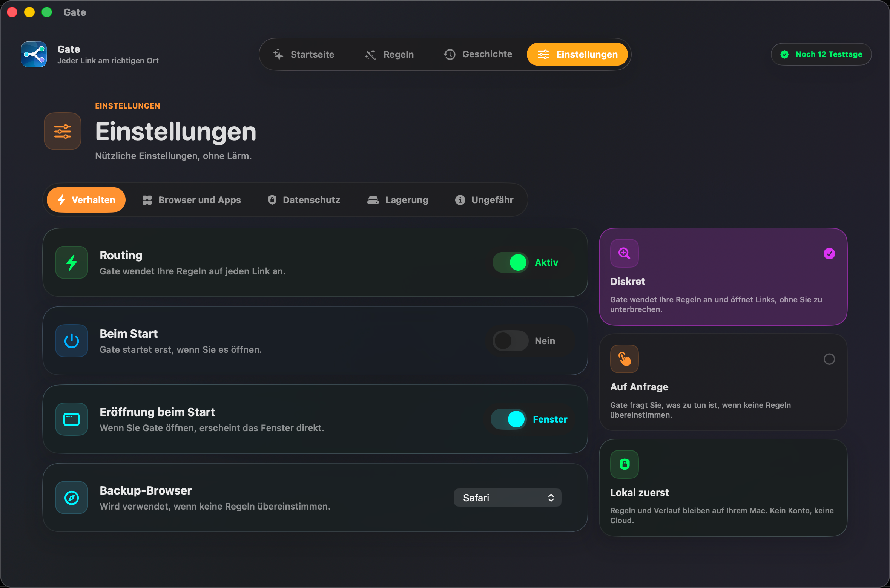Click the magnifier icon on the Diskret card

[625, 253]
